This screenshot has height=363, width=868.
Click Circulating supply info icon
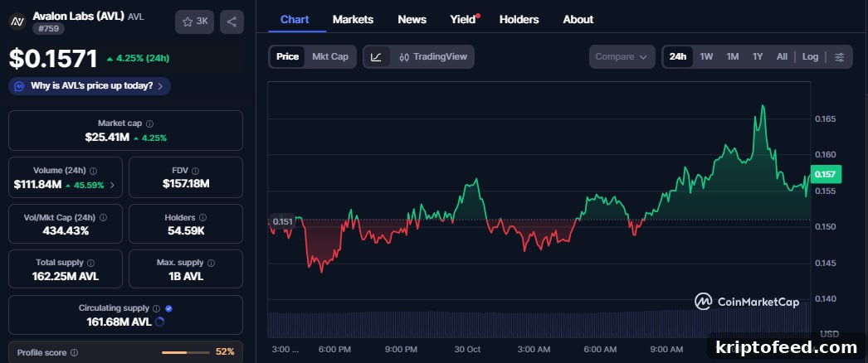[x=157, y=308]
